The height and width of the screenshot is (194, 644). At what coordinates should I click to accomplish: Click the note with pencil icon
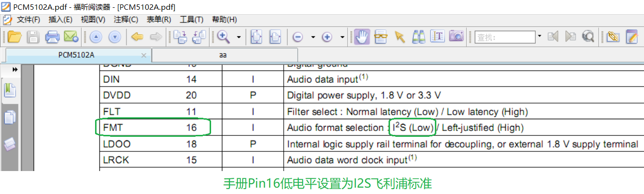632,37
